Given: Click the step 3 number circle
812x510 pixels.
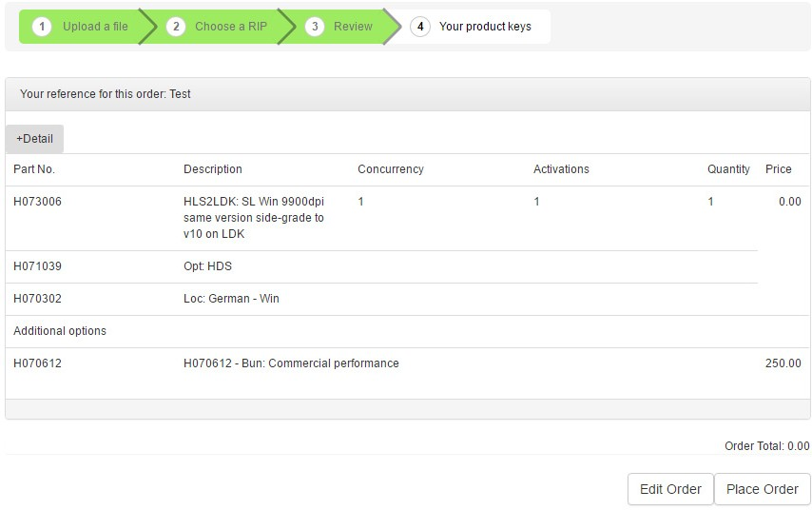Looking at the screenshot, I should (315, 27).
